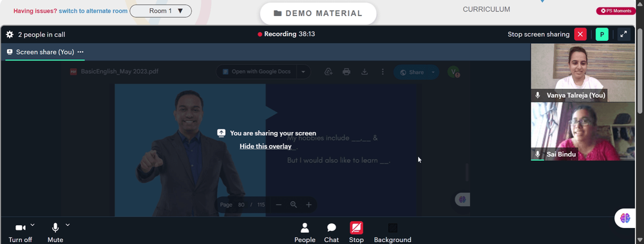Click red X to stop screen sharing

[580, 34]
